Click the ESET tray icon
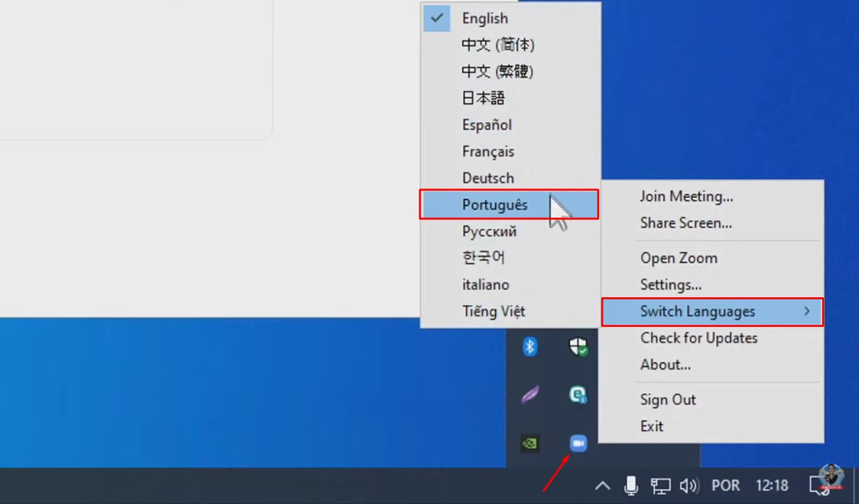Viewport: 859px width, 504px height. 578,395
